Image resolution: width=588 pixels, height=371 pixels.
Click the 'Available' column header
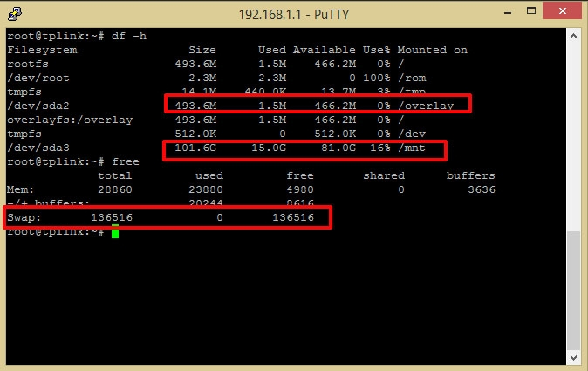[324, 51]
